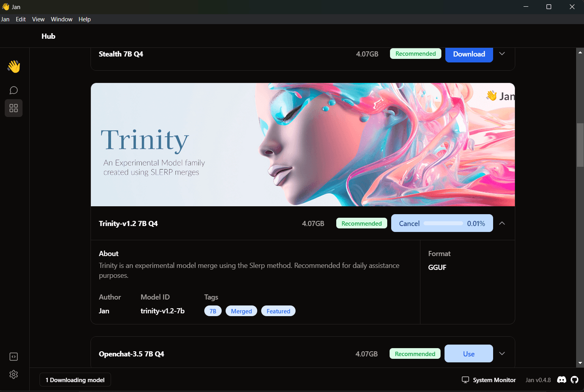Click the Openchat-3.5 7B Q4 title

(x=132, y=354)
